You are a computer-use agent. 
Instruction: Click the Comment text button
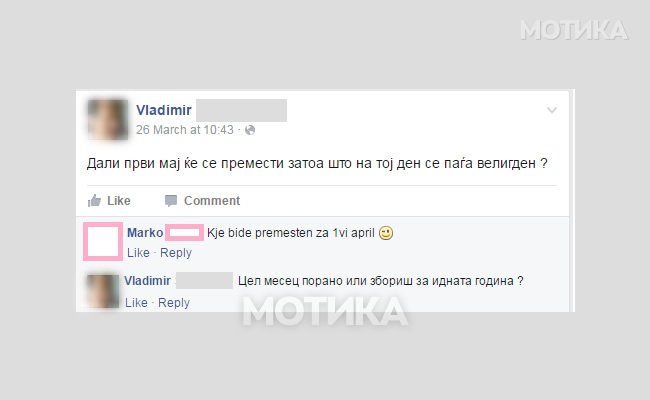[x=212, y=201]
